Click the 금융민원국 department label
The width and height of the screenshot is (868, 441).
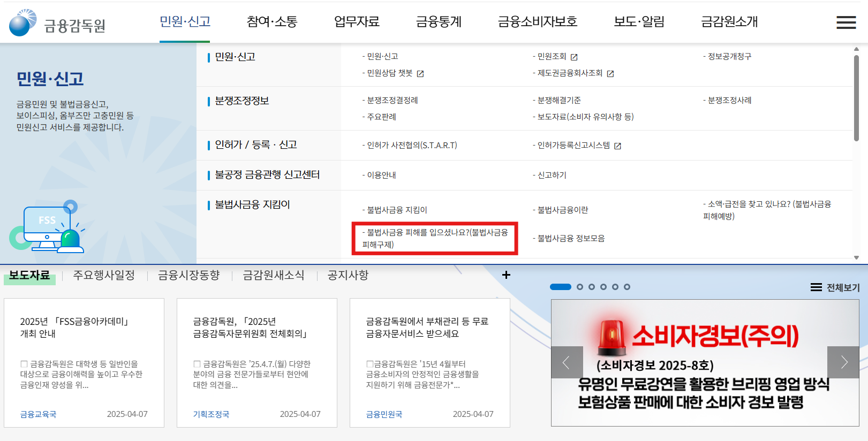point(384,414)
